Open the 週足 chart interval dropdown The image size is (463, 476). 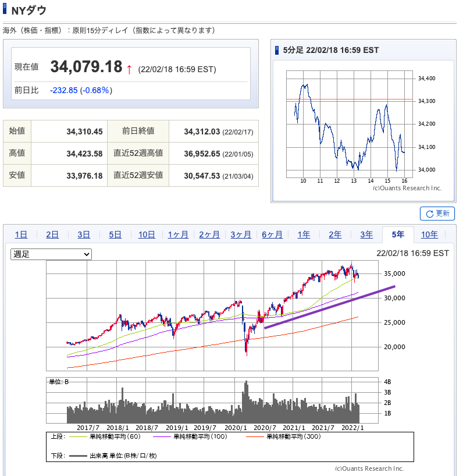click(51, 254)
